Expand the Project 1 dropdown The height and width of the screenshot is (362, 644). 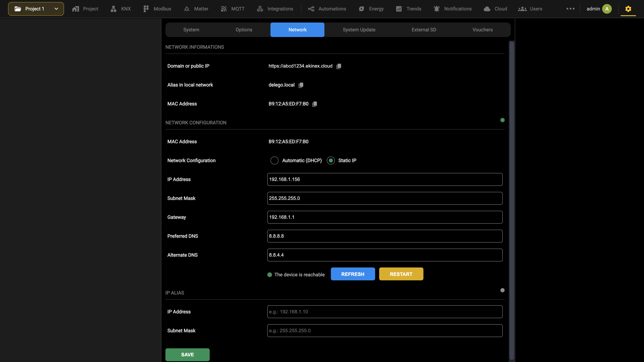coord(36,9)
